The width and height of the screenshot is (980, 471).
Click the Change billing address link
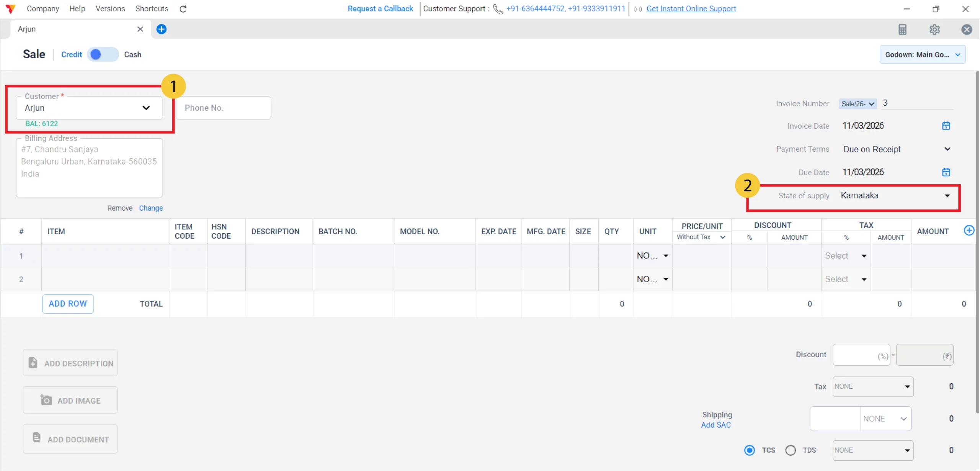click(x=151, y=208)
